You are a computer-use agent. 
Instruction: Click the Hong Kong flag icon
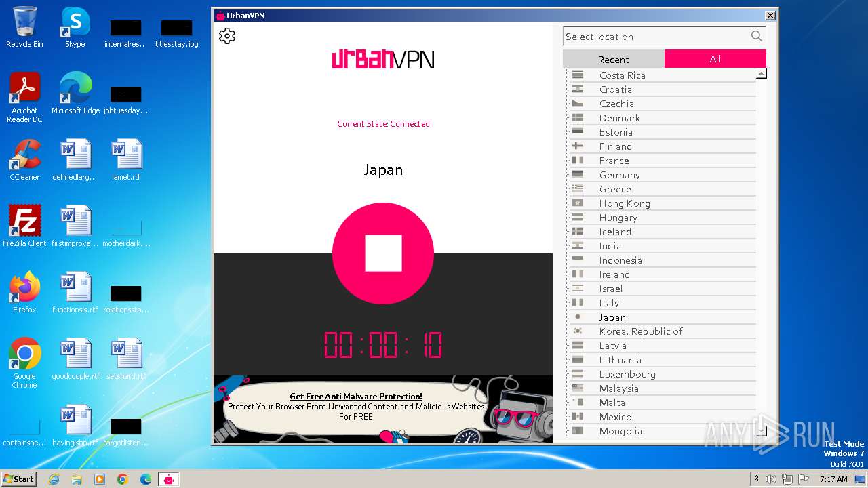pyautogui.click(x=578, y=203)
